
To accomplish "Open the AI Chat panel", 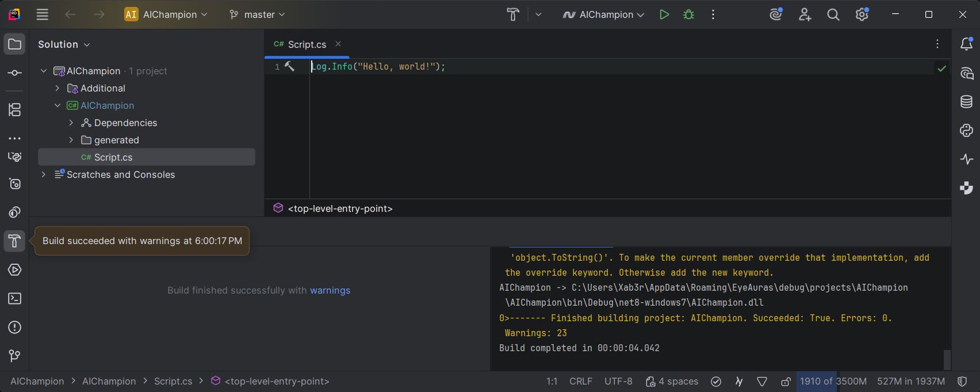I will (967, 73).
